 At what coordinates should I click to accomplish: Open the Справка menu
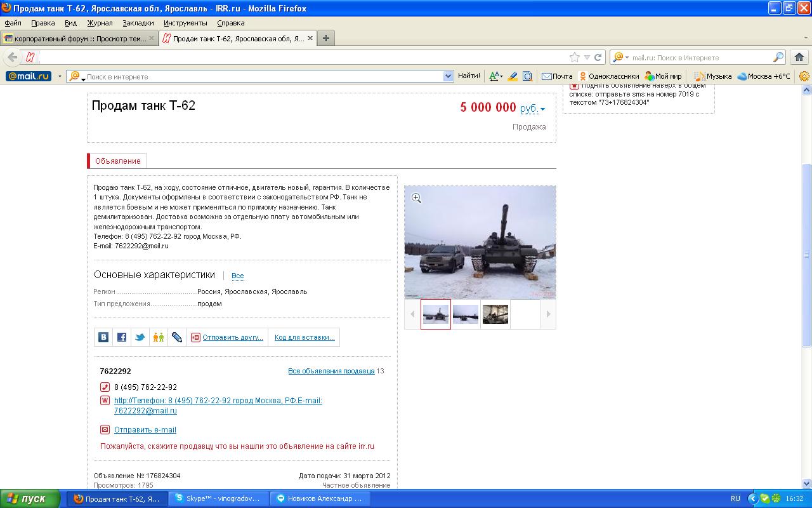point(230,23)
